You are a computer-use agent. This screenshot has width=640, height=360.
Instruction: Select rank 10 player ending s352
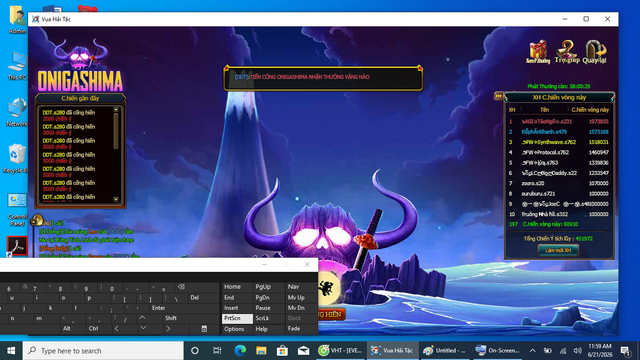click(559, 214)
